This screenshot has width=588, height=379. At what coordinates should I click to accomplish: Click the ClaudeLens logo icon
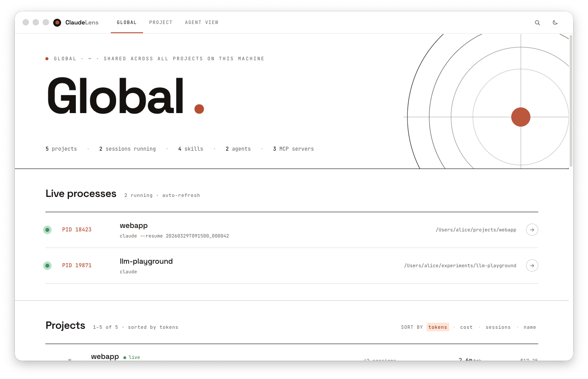(57, 23)
